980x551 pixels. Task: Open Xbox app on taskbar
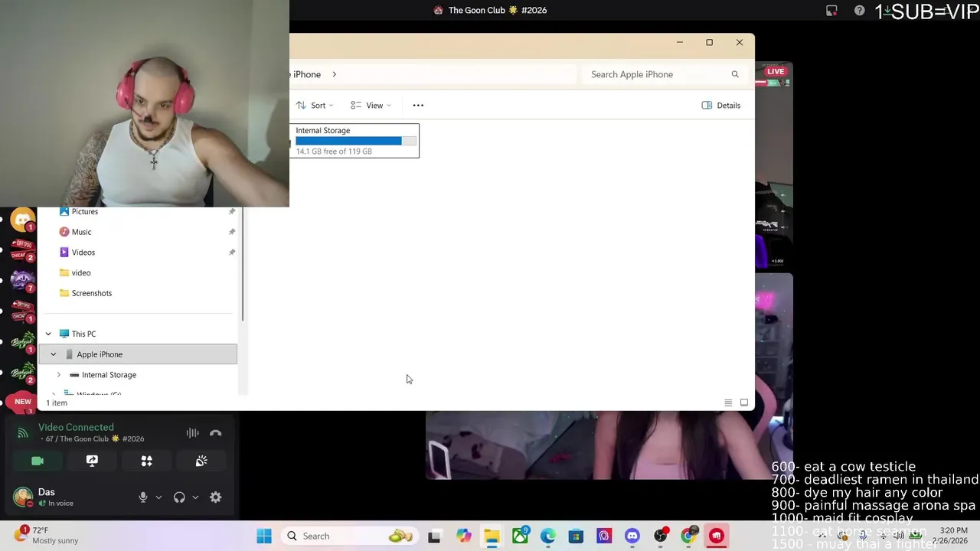[520, 536]
